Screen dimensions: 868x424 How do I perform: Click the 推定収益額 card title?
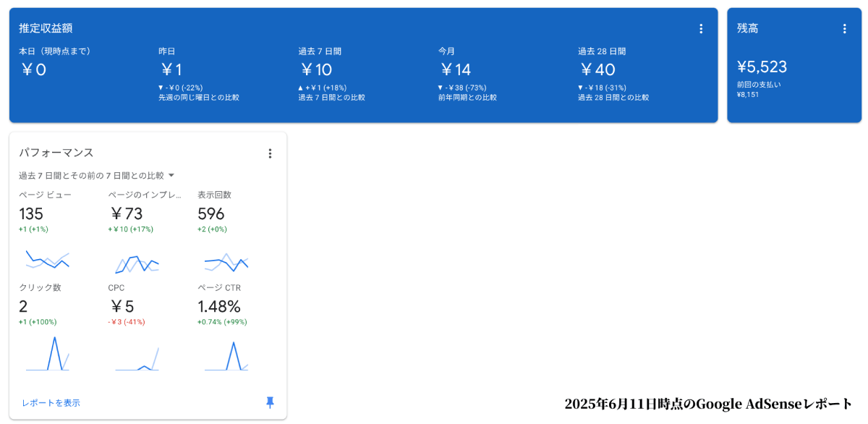click(x=46, y=28)
